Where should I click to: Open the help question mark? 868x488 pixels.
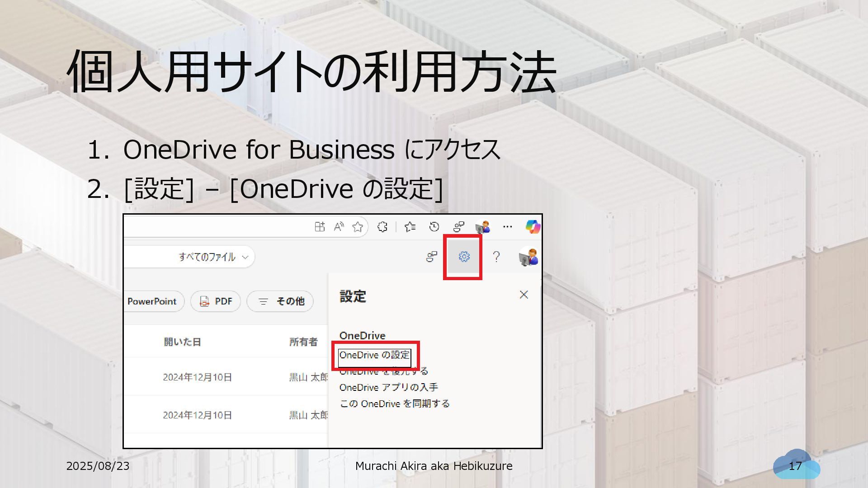pyautogui.click(x=496, y=257)
